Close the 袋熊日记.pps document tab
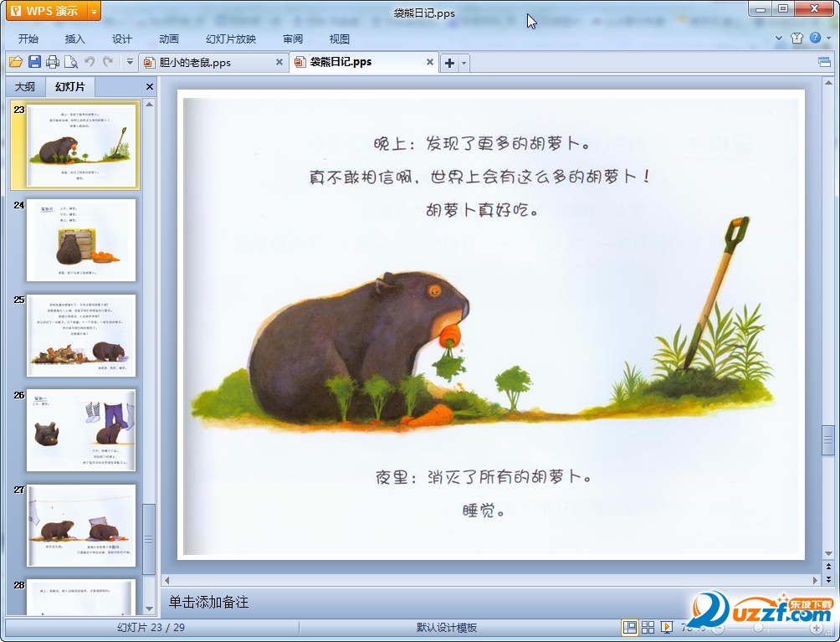 (x=430, y=62)
